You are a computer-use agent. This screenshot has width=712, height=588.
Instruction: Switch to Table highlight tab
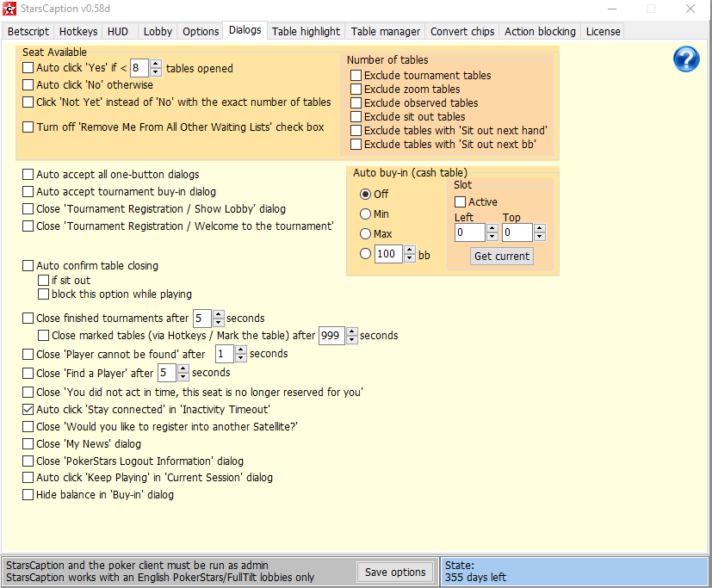(x=306, y=31)
